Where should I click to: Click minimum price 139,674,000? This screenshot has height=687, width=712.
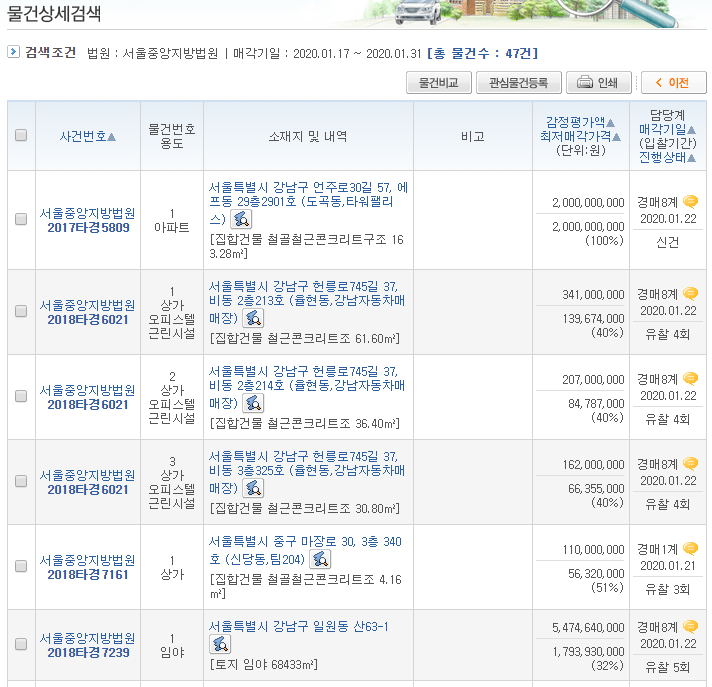click(x=593, y=318)
